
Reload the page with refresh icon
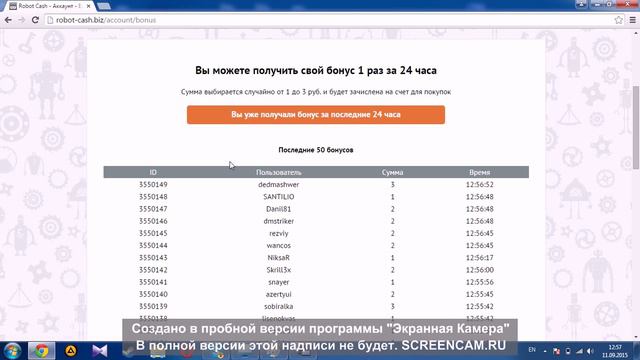point(35,20)
